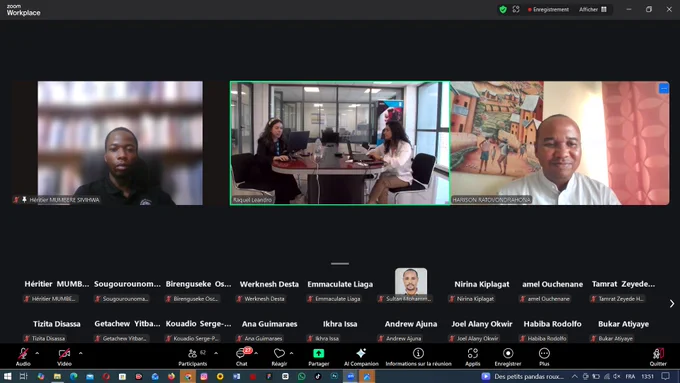This screenshot has width=680, height=383.
Task: Open the Applis apps menu
Action: [x=473, y=357]
